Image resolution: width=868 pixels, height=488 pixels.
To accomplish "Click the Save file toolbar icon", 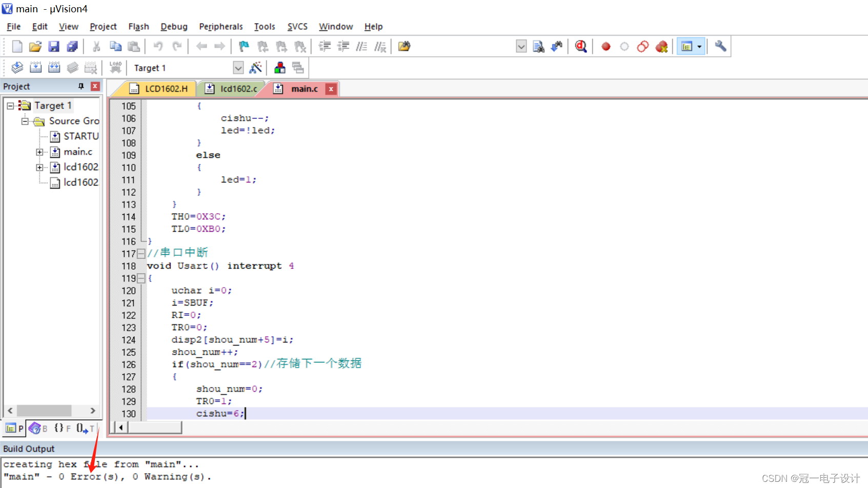I will click(54, 47).
